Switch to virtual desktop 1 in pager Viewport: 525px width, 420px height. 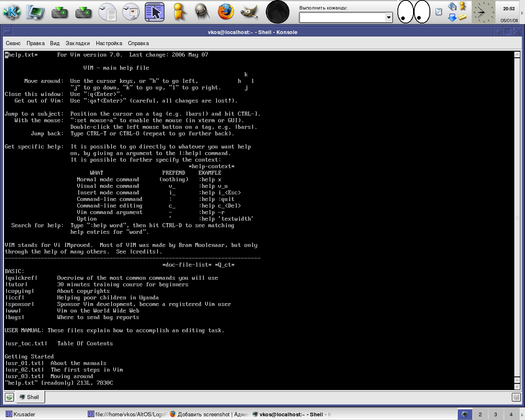tap(465, 414)
